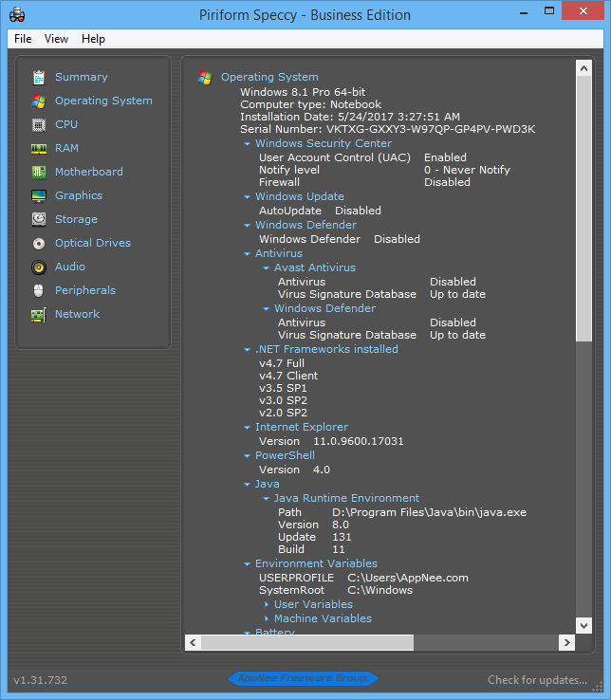Collapse the top-level Windows Defender group
611x700 pixels.
[x=247, y=226]
